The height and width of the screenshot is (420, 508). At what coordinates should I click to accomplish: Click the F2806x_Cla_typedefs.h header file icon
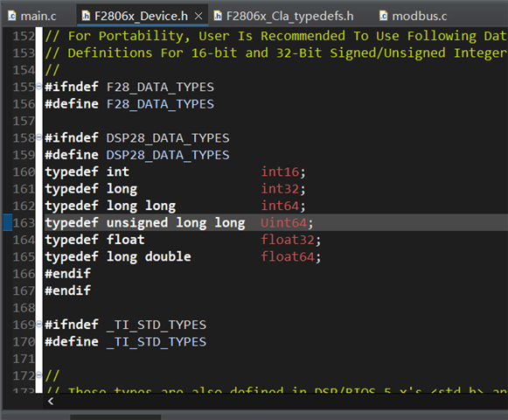point(218,16)
